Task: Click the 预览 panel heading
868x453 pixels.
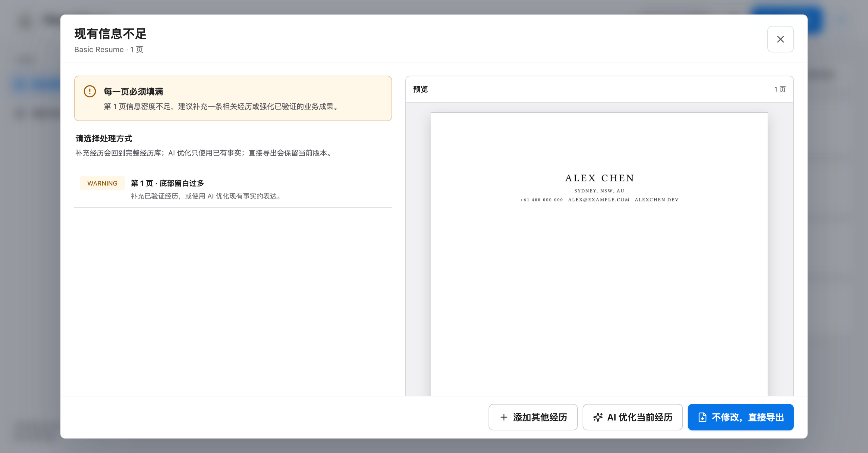Action: pos(420,89)
